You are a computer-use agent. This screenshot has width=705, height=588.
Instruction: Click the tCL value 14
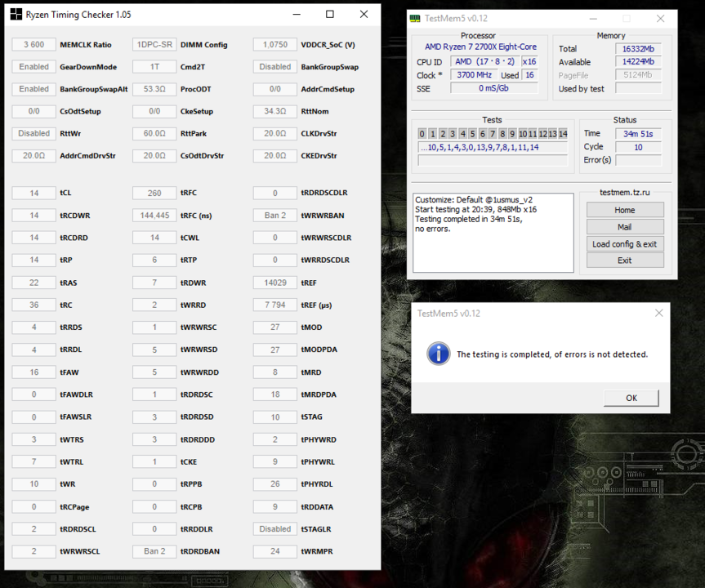click(x=34, y=193)
